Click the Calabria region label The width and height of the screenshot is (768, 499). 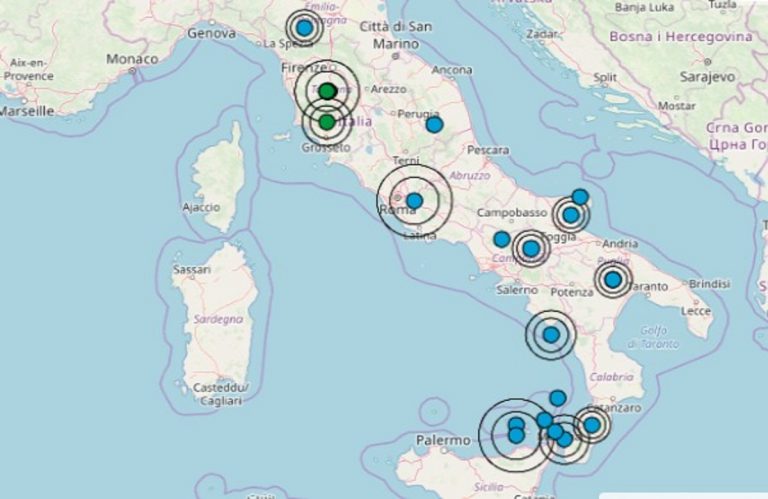tap(611, 377)
